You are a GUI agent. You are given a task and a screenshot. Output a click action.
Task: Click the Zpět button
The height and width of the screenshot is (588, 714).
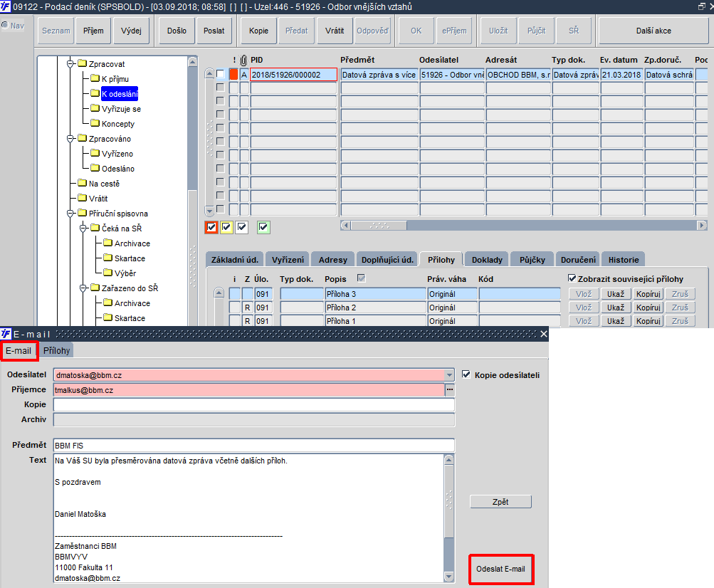point(500,501)
